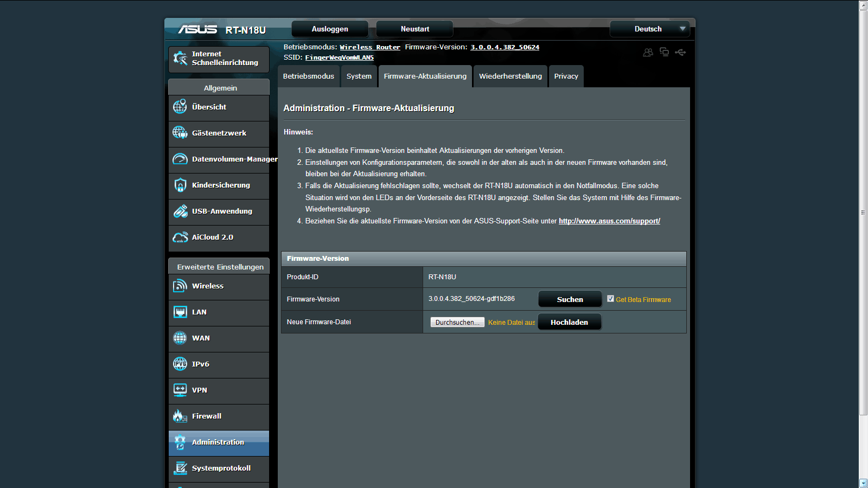
Task: Switch to the Betriebsmodus tab
Action: pyautogui.click(x=309, y=76)
